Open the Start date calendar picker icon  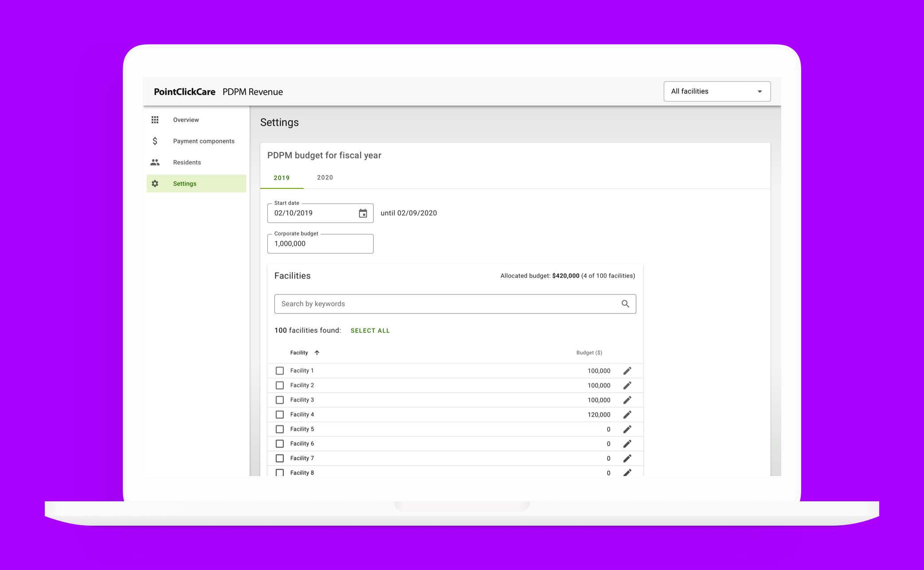[363, 213]
